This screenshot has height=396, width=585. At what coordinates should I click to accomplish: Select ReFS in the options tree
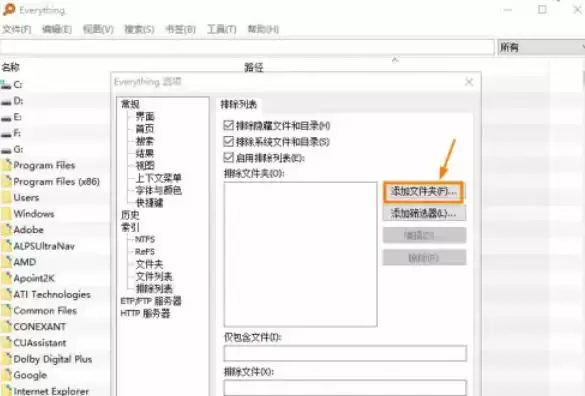[x=145, y=252]
